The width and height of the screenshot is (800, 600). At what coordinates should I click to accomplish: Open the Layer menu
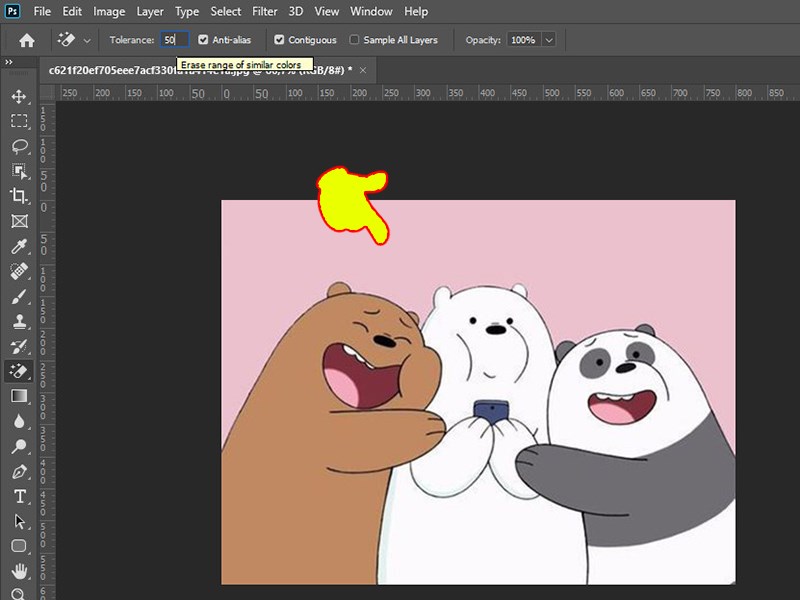pos(150,11)
